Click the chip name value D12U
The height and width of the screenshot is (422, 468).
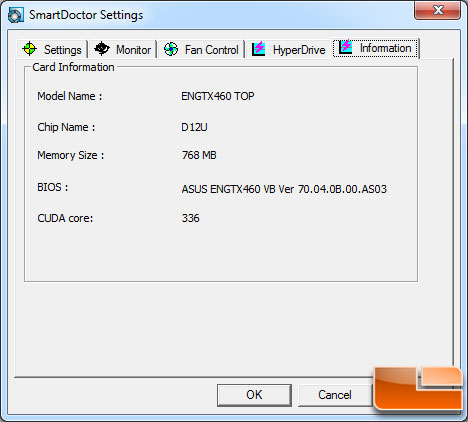point(194,127)
